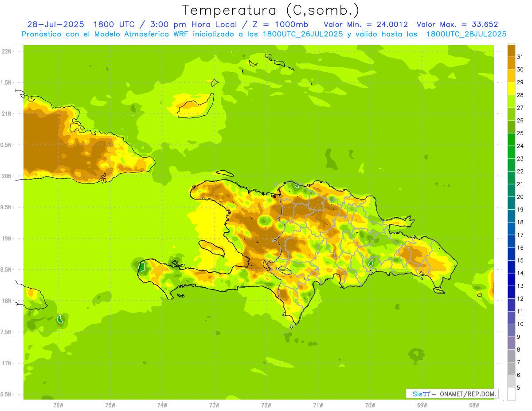Click the 74W longitude label

coord(162,405)
